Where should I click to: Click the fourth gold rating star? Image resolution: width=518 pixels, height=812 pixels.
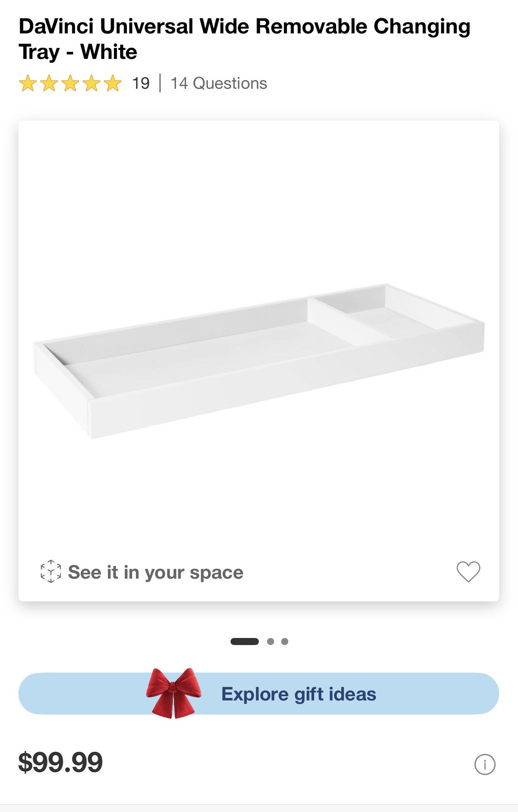[x=92, y=83]
